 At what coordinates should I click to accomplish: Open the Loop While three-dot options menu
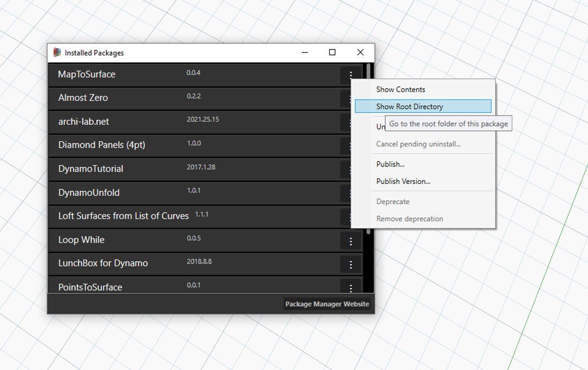point(351,241)
